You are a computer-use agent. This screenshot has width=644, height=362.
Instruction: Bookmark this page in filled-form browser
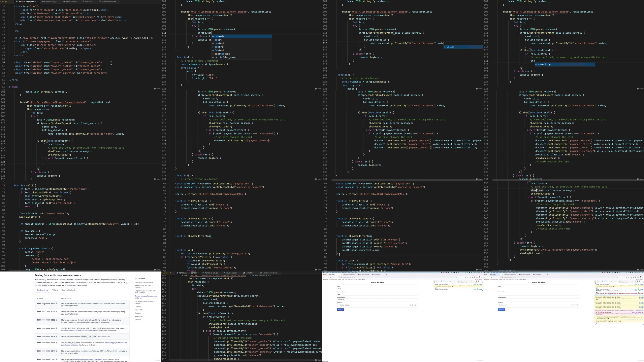[456, 277]
